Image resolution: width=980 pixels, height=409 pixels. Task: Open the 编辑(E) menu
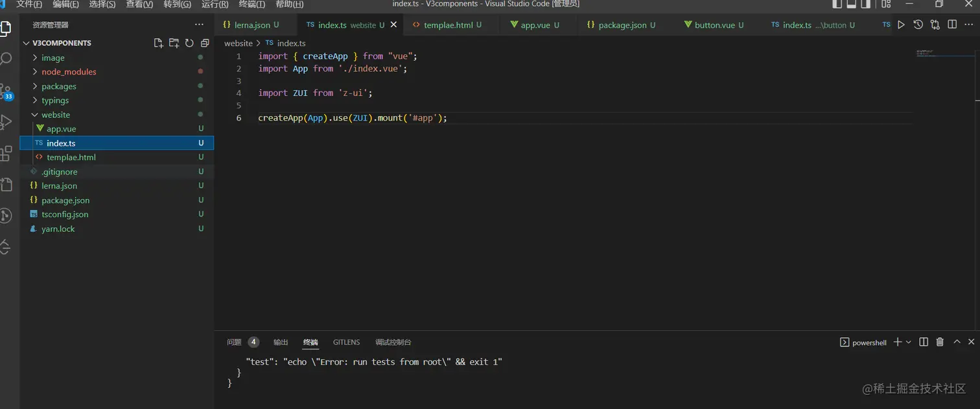click(x=65, y=4)
